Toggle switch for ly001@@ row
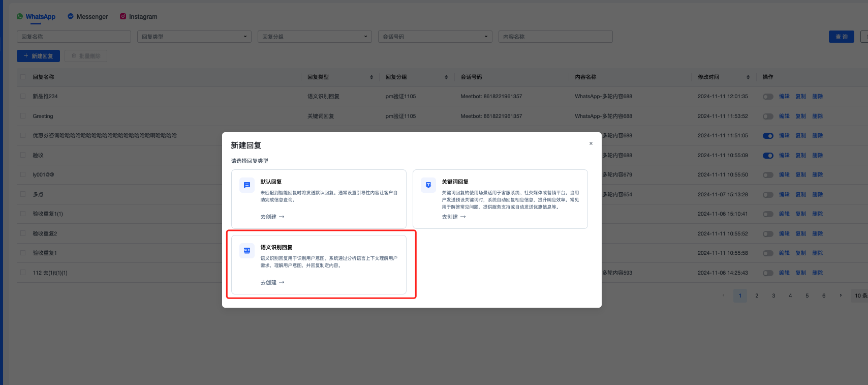Screen dimensions: 868x385 click(768, 175)
